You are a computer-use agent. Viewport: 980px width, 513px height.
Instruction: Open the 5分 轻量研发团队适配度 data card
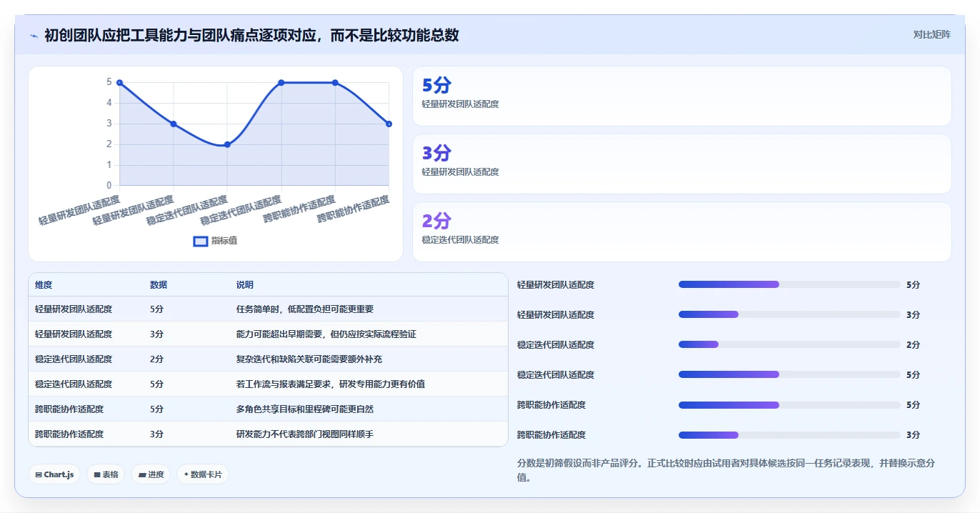681,96
